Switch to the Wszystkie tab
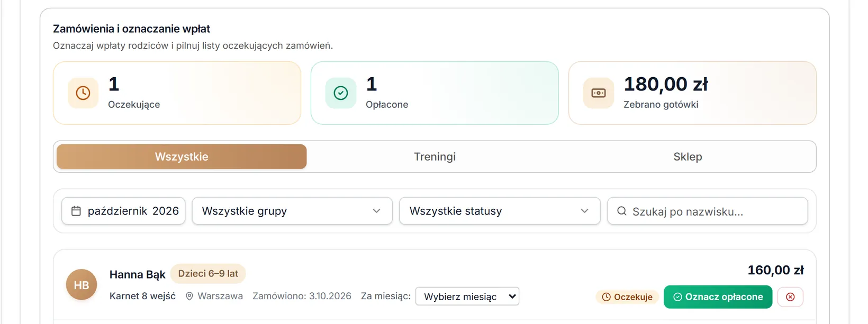 tap(182, 156)
